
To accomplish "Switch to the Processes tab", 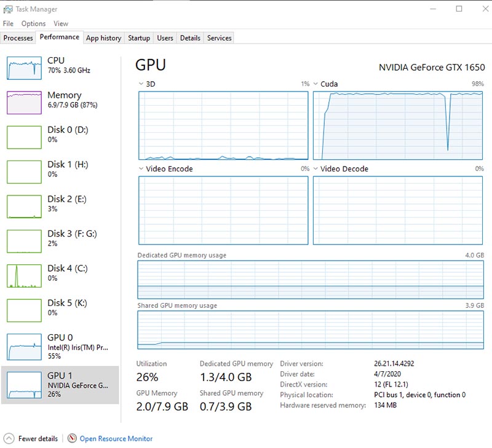I will tap(18, 38).
